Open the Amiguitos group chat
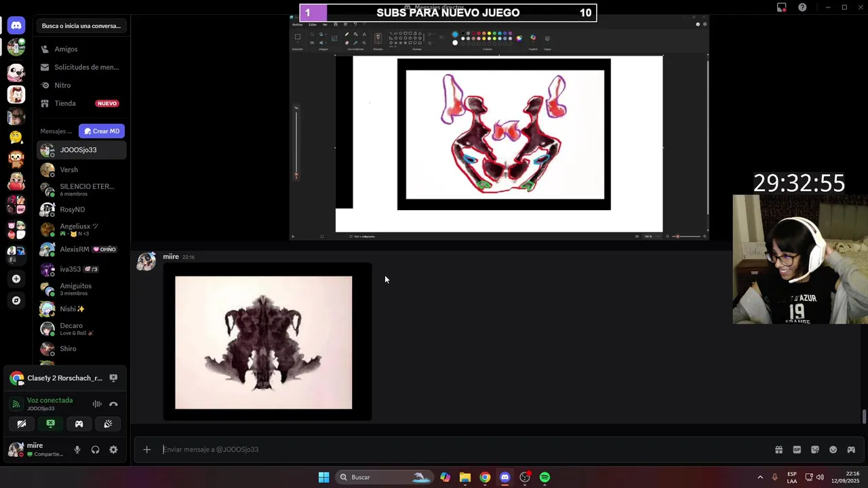 click(81, 289)
